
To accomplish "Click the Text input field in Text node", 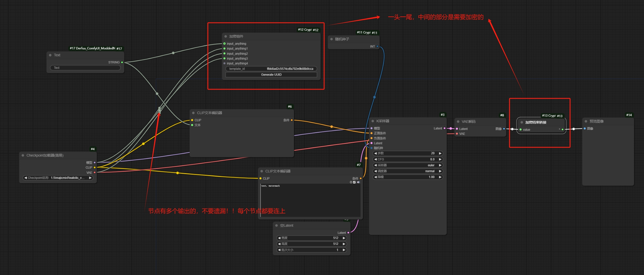I will [85, 68].
